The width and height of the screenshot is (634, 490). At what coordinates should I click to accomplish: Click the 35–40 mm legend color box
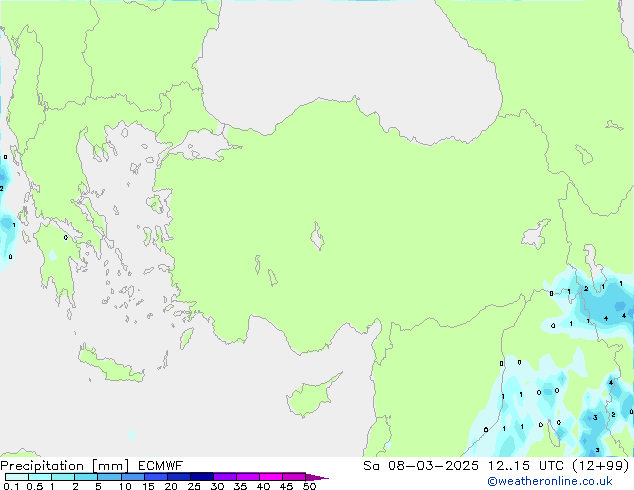pos(248,477)
